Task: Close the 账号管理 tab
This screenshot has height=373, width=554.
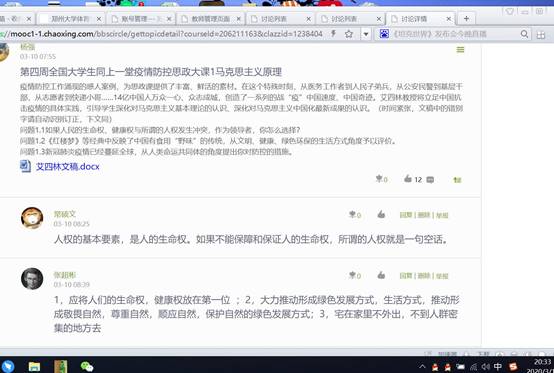Action: tap(169, 19)
